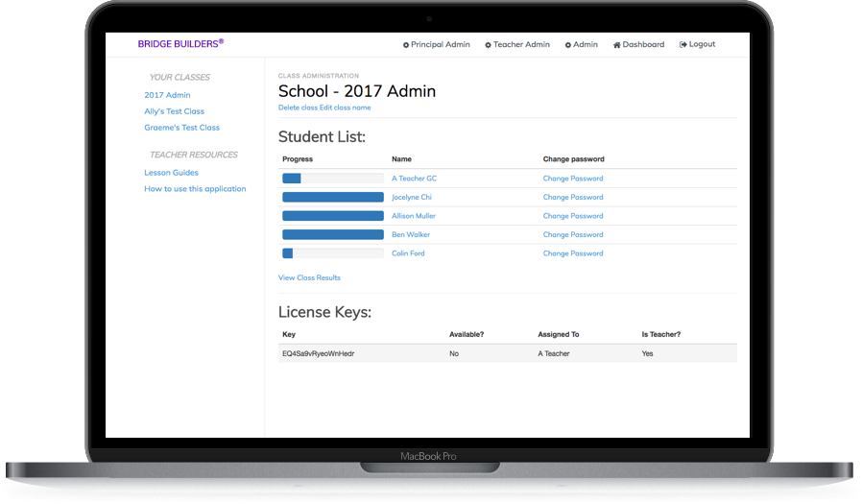Open student Colin Ford
The height and width of the screenshot is (504, 862).
pyautogui.click(x=408, y=253)
